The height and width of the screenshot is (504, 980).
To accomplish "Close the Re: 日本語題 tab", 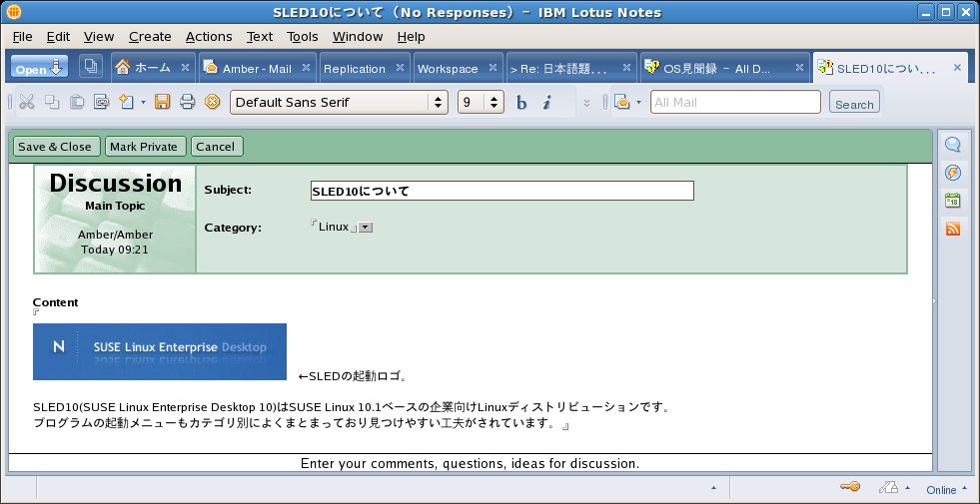I will pyautogui.click(x=627, y=68).
